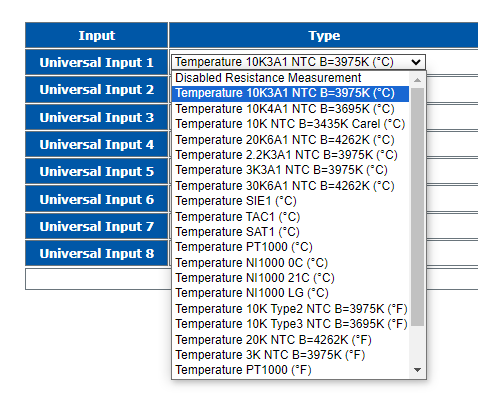Choose Temperature 10K4A1 NTC B=3695K (°C)
This screenshot has width=478, height=408.
[x=290, y=109]
